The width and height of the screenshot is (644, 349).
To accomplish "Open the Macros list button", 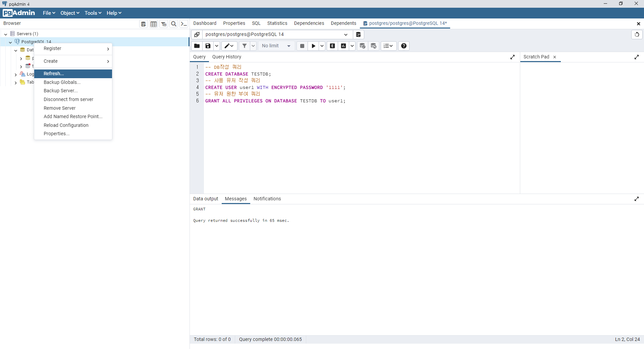I will point(388,46).
